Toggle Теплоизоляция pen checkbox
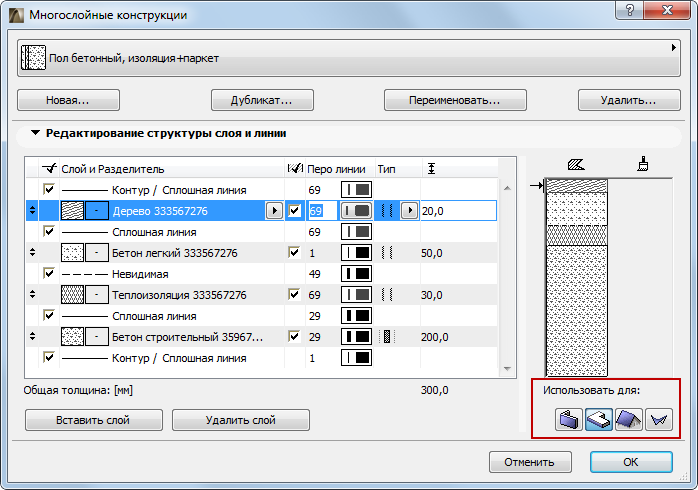Screen dimensions: 698x490 point(294,294)
